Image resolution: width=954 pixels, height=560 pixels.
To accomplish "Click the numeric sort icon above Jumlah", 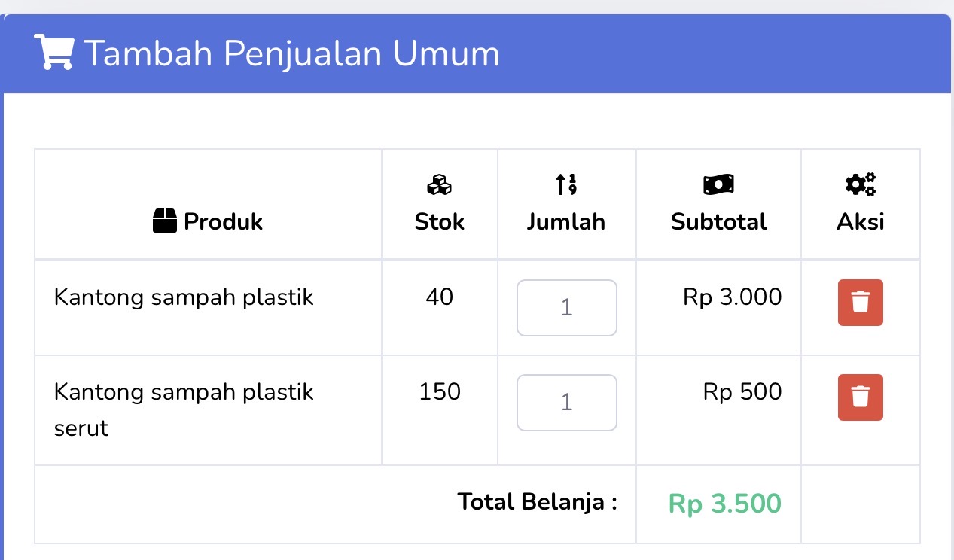I will coord(566,184).
